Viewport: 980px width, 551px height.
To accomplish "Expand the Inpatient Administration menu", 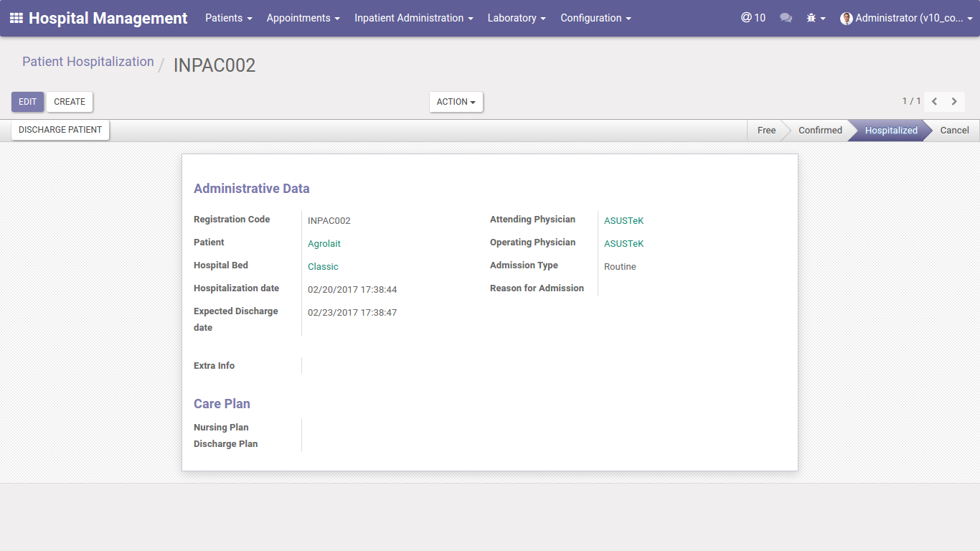I will [x=414, y=18].
